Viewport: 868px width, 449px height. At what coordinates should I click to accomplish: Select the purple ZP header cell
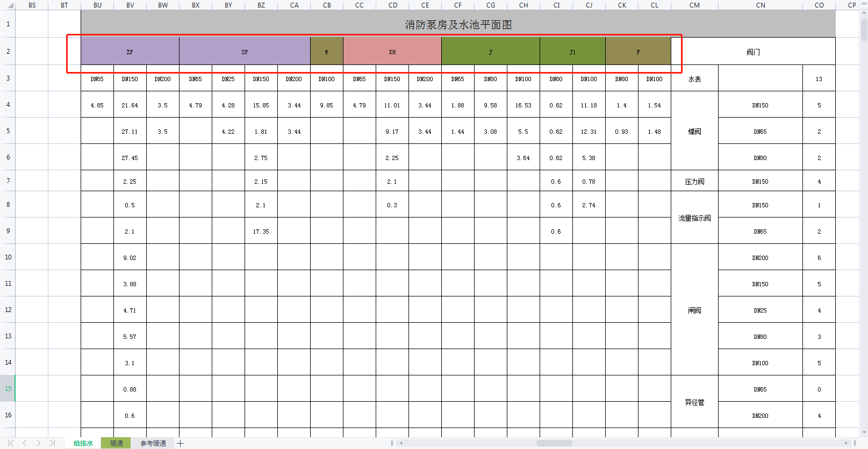coord(130,52)
